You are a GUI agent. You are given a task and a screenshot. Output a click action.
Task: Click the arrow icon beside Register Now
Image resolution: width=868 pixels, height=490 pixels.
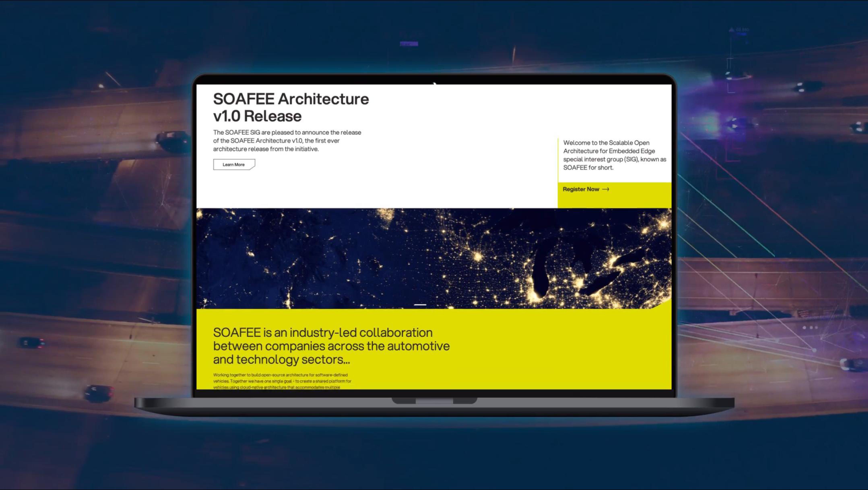[606, 189]
